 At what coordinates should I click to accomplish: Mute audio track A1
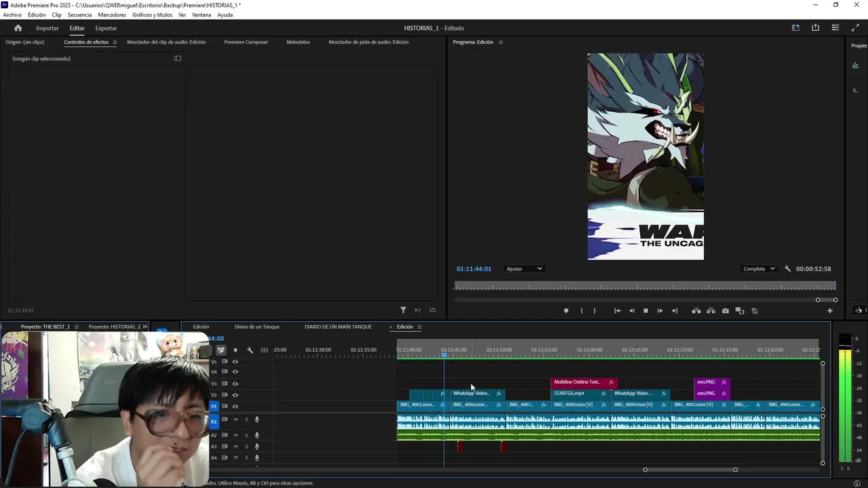click(235, 420)
